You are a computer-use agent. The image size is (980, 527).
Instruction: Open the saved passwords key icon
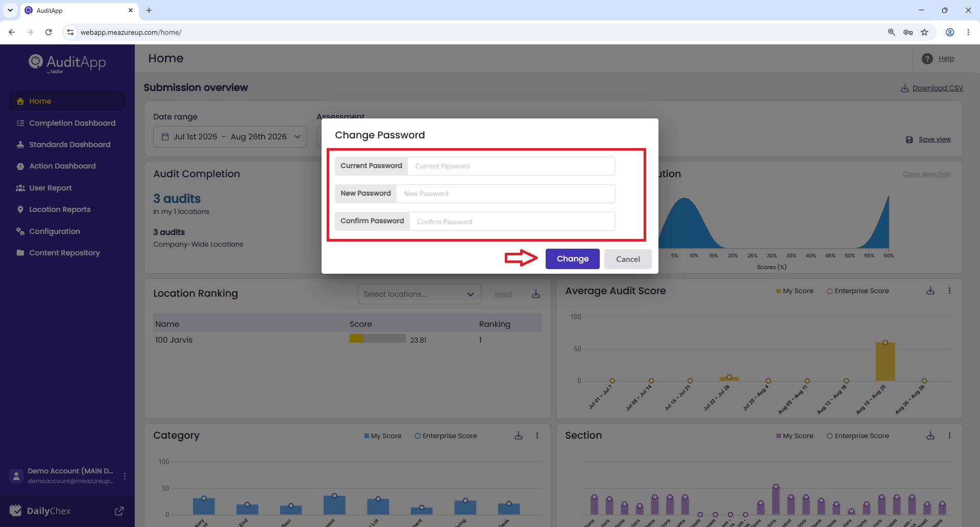[x=908, y=32]
